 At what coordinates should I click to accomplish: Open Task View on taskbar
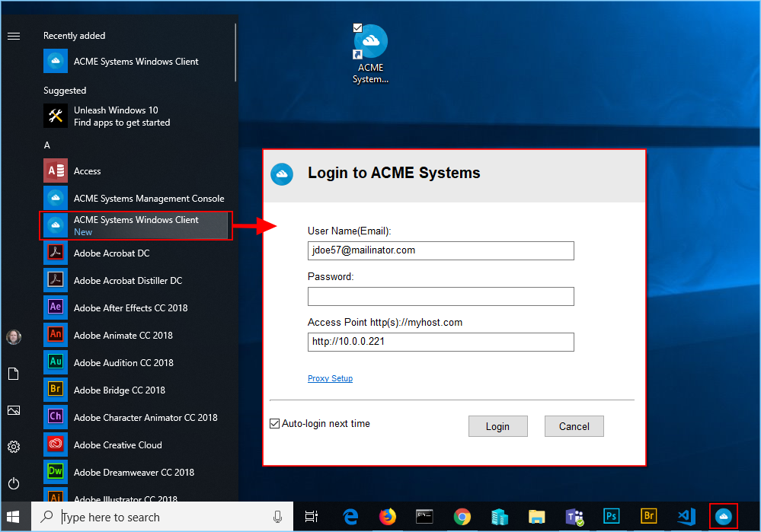coord(311,517)
